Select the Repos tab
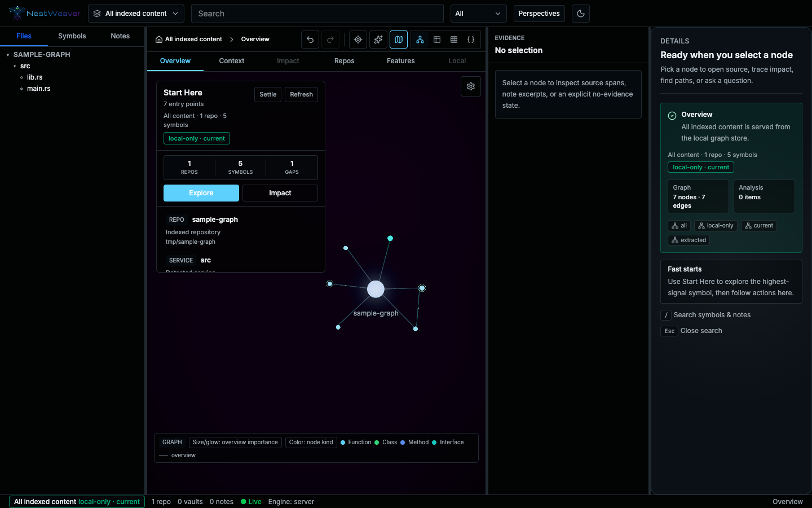This screenshot has width=812, height=508. coord(345,61)
